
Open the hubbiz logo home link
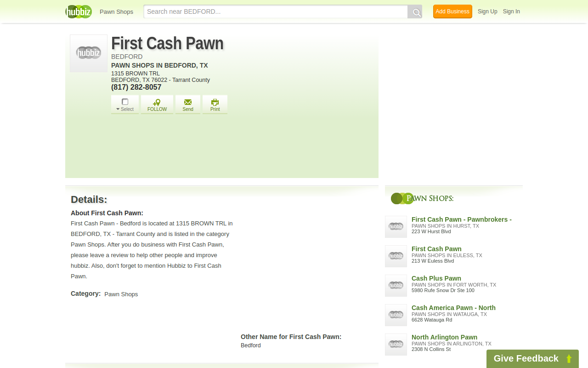[79, 11]
